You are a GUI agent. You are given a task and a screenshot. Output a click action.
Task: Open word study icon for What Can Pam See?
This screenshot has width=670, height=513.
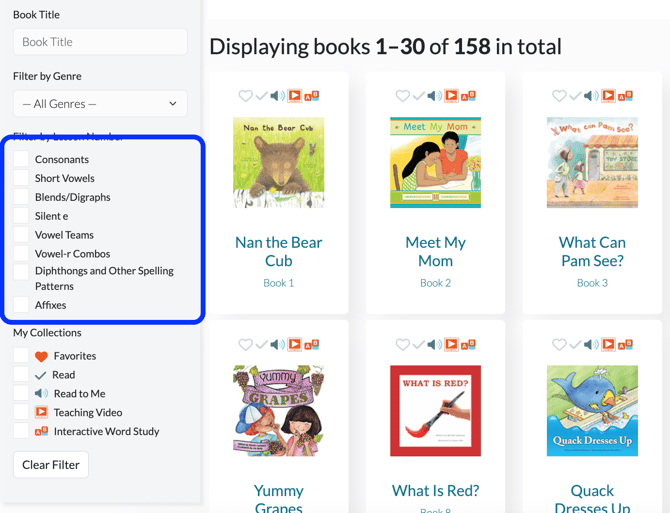pyautogui.click(x=625, y=96)
